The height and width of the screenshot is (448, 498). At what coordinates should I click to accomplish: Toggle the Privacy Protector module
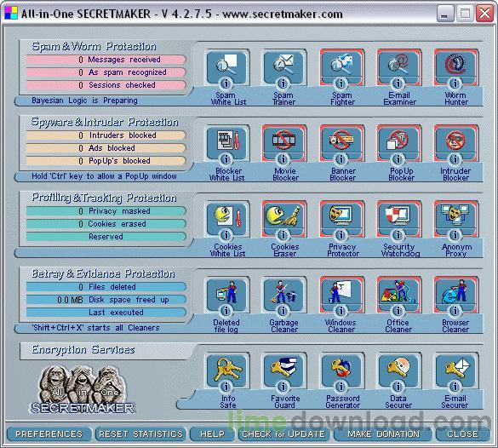pos(341,218)
